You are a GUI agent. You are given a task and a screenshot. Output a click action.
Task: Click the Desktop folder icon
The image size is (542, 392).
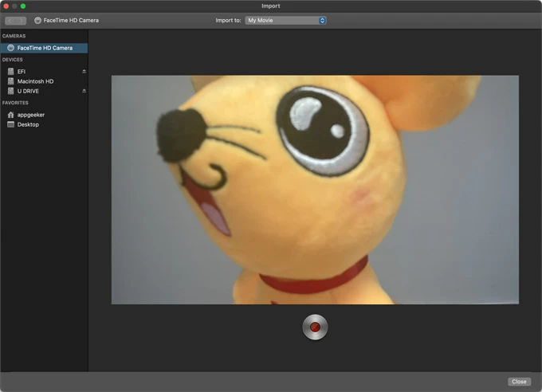coord(10,124)
